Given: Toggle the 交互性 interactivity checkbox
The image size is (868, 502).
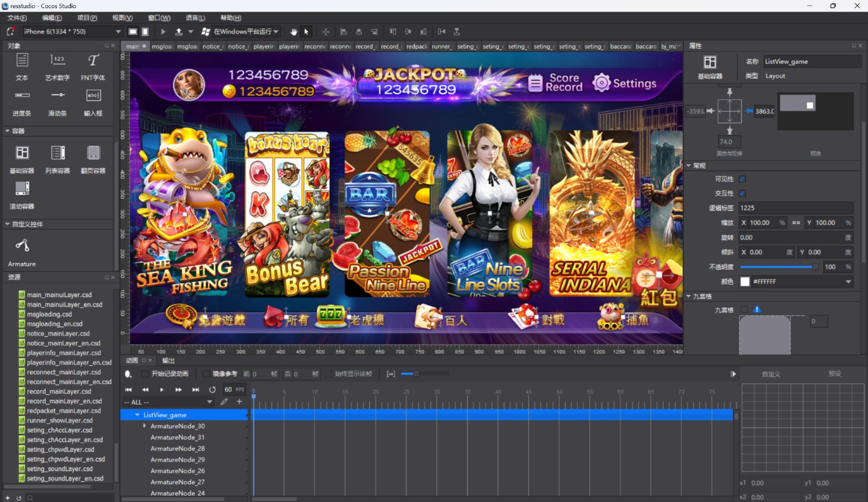Looking at the screenshot, I should pyautogui.click(x=742, y=194).
